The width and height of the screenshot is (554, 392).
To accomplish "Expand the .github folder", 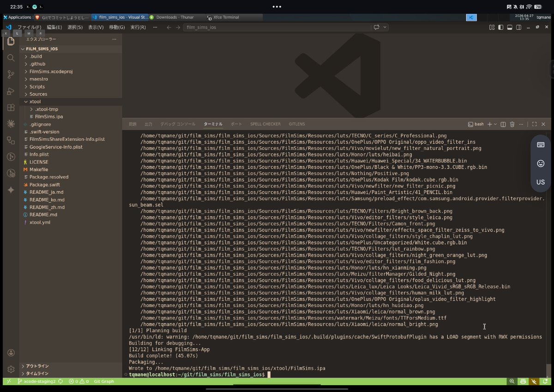I will [x=71, y=64].
